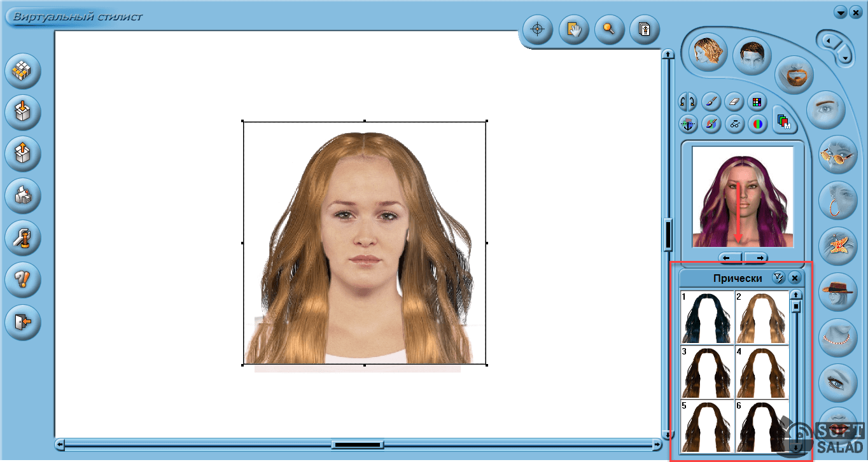Open the eye makeup category icon
This screenshot has height=462, width=868.
click(837, 383)
